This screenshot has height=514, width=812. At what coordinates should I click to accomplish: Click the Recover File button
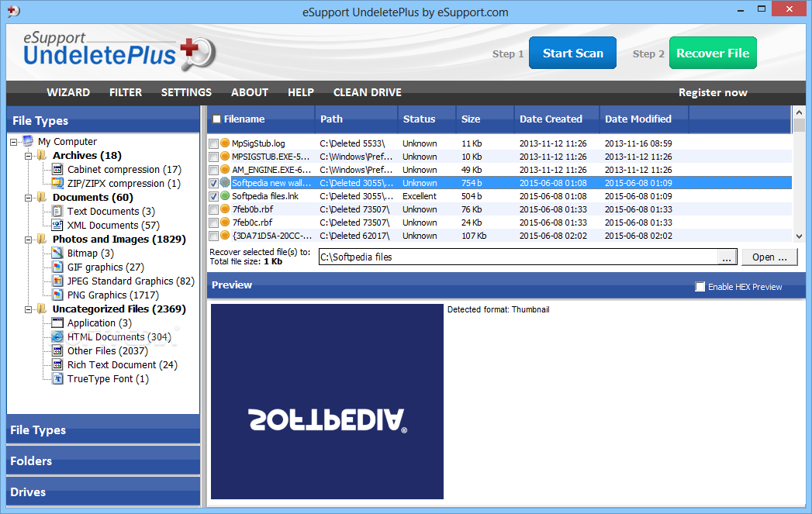click(x=713, y=53)
